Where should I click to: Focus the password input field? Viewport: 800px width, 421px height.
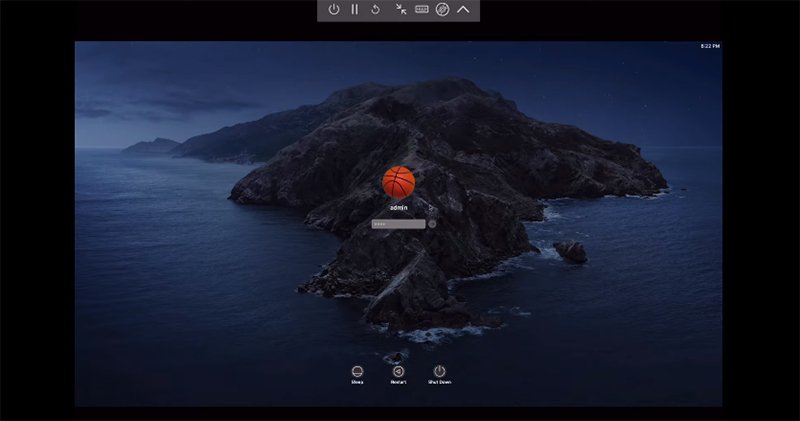pos(398,224)
